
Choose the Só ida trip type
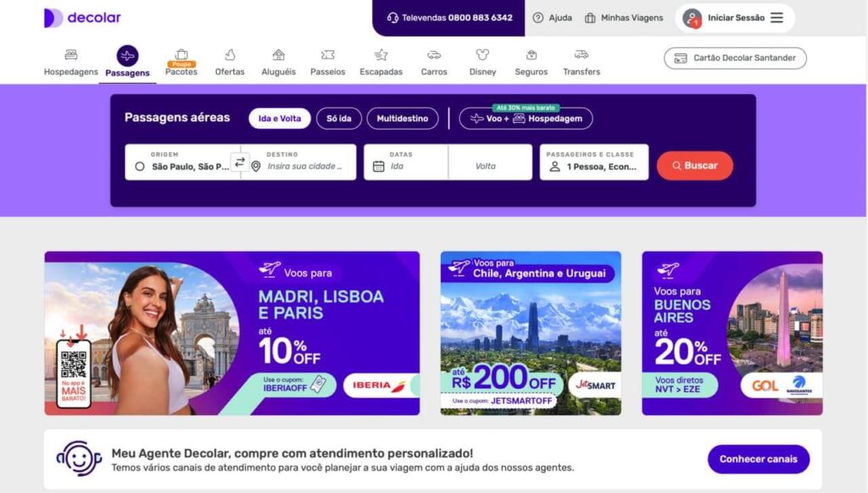pyautogui.click(x=339, y=119)
